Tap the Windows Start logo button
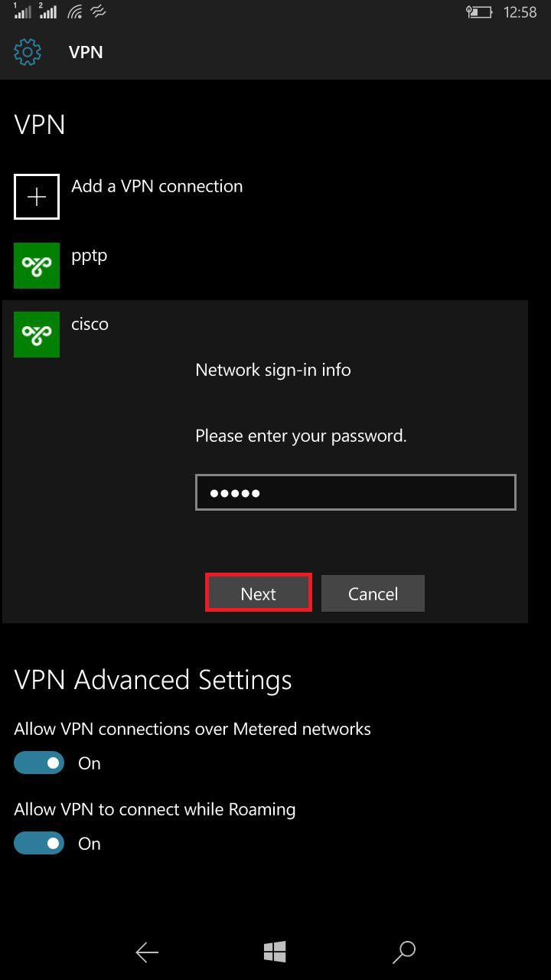Screen dimensions: 551x980 pyautogui.click(x=275, y=952)
